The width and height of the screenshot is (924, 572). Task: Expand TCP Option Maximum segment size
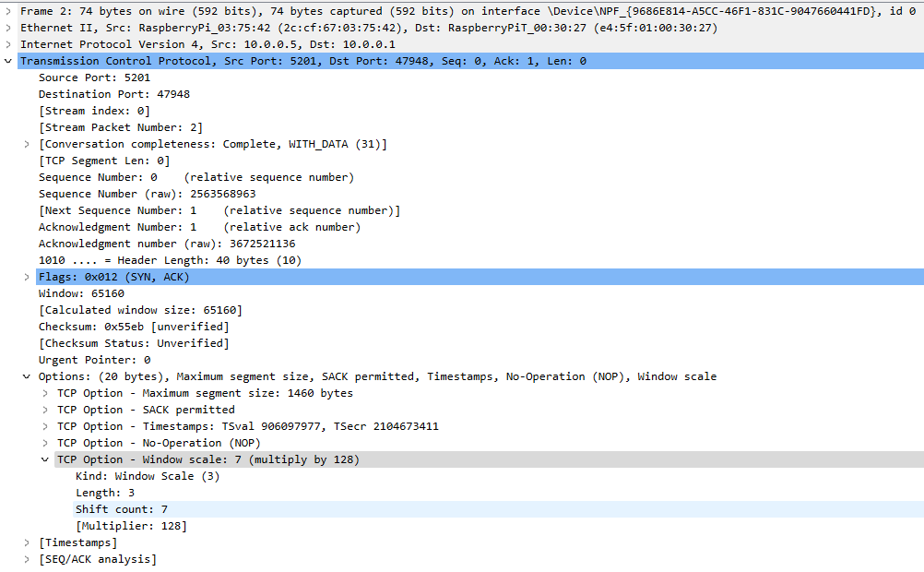pyautogui.click(x=45, y=393)
